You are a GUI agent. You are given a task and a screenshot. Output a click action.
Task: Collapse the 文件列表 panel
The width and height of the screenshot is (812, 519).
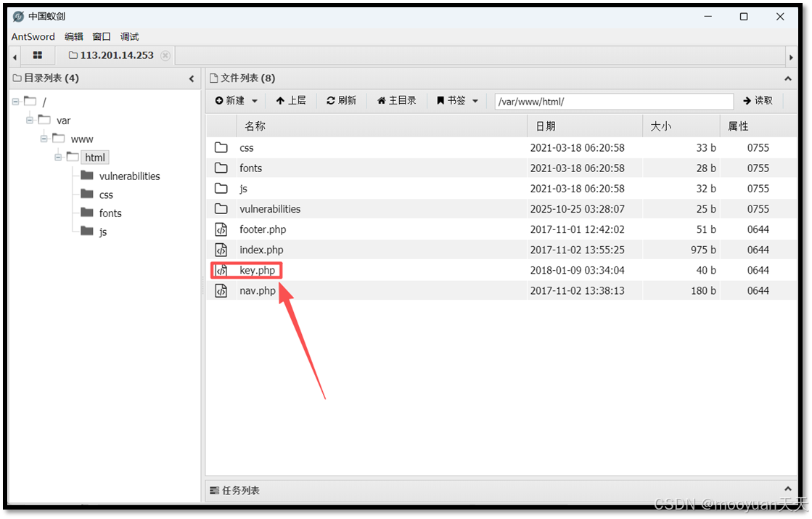pos(787,78)
